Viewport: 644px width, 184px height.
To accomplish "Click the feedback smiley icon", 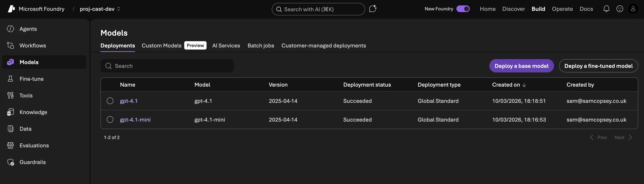I will click(x=620, y=9).
